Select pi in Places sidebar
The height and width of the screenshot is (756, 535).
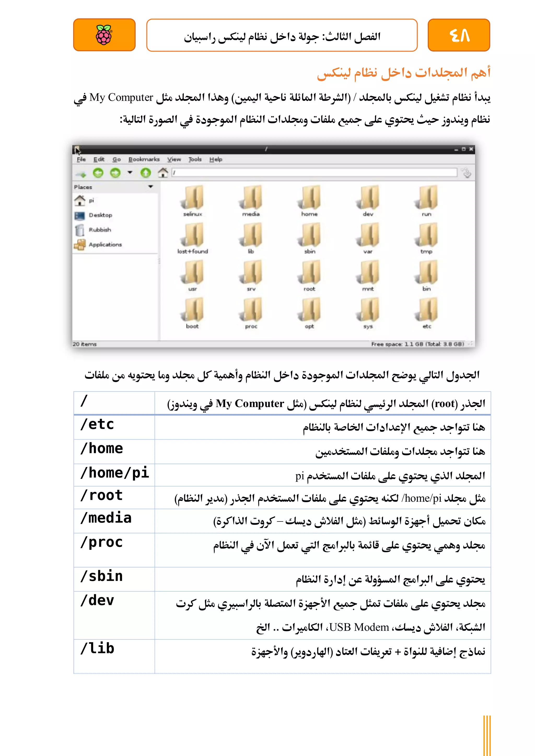point(115,200)
